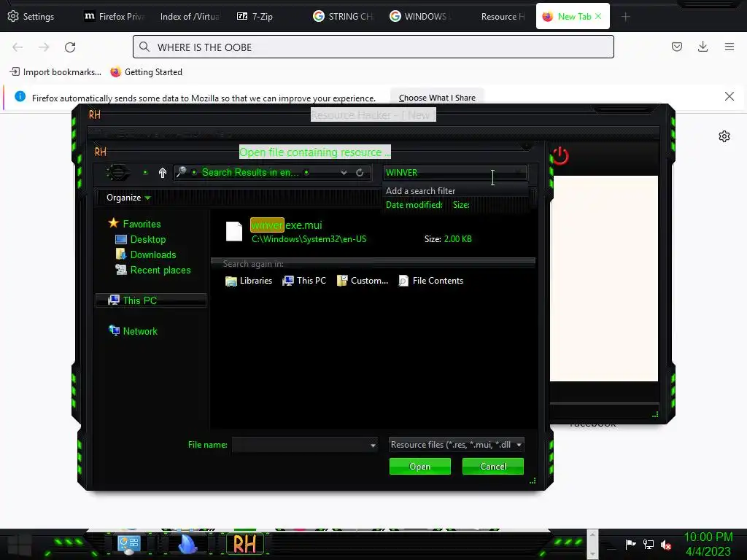
Task: Search again in File Contents
Action: (x=431, y=281)
